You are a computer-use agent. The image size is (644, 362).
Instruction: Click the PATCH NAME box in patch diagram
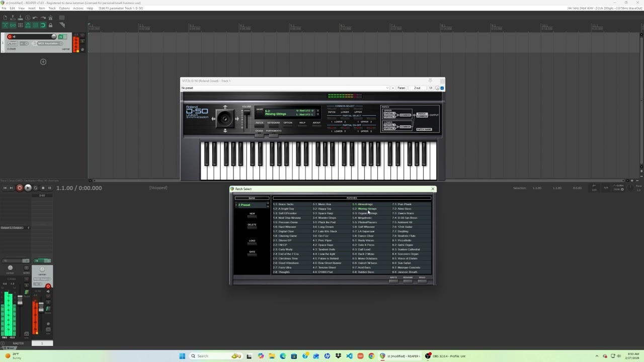click(x=424, y=129)
